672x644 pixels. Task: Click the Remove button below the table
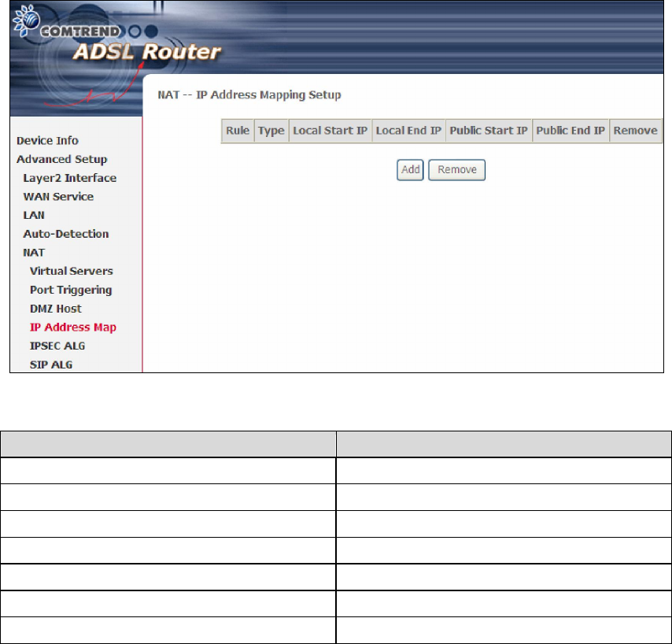point(457,170)
